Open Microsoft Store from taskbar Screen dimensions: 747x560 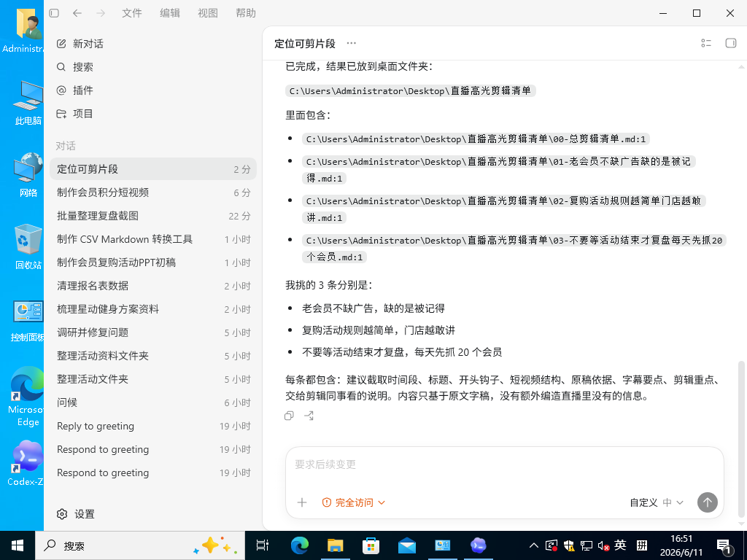(371, 545)
